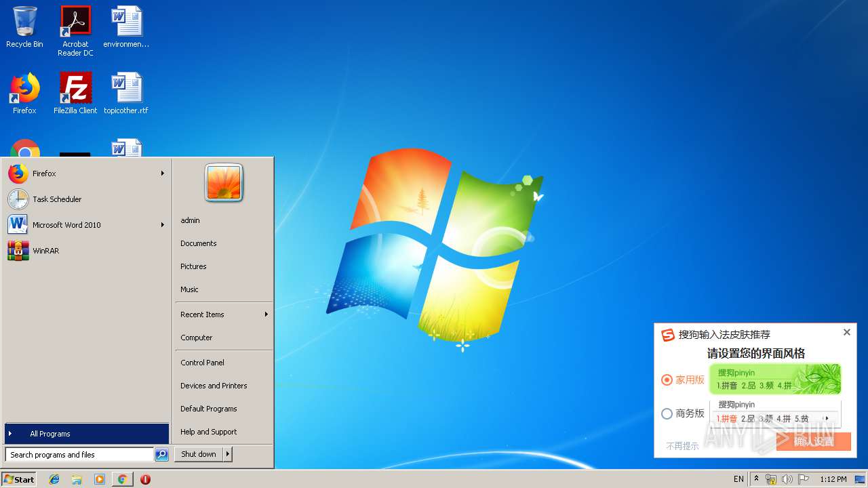This screenshot has width=868, height=488.
Task: Click the user account flower picture
Action: (x=224, y=183)
